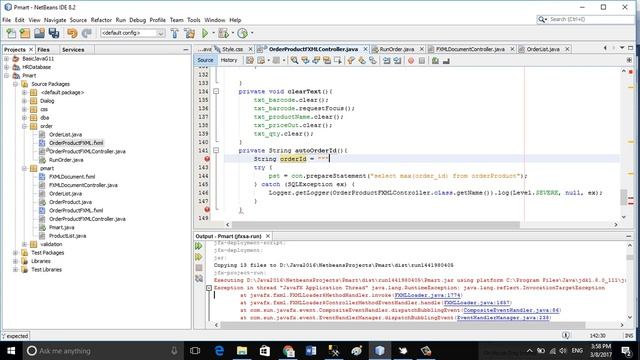This screenshot has height=360, width=640.
Task: Toggle Highlight Search in editor toolbar
Action: (327, 60)
